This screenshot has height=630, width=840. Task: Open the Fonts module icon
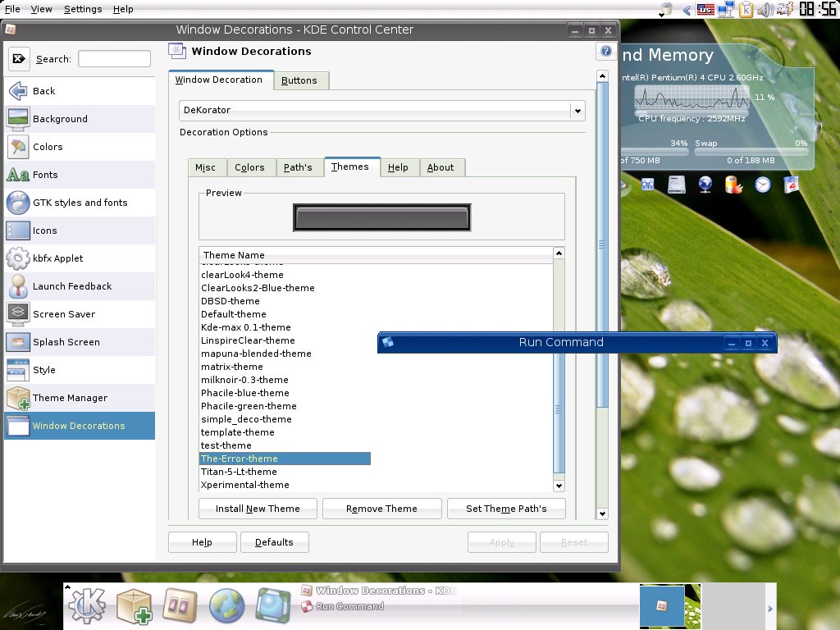click(x=18, y=175)
